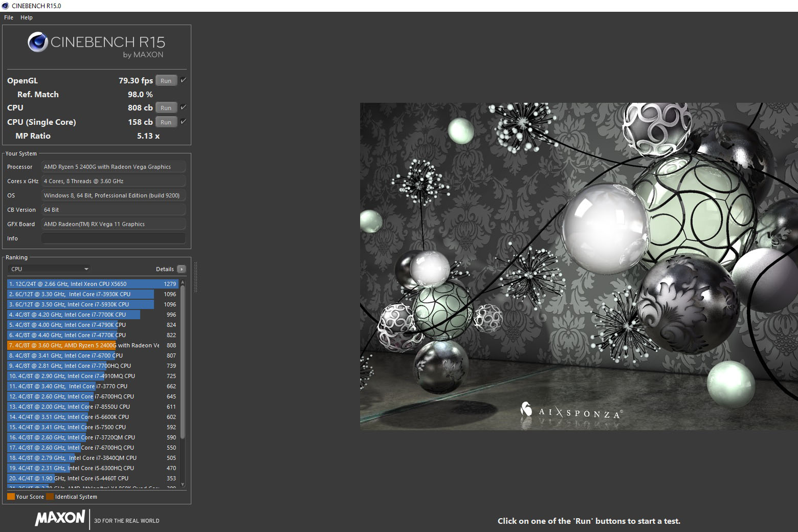This screenshot has width=798, height=532.
Task: Click the ranking scrollbar up arrow
Action: (x=183, y=282)
